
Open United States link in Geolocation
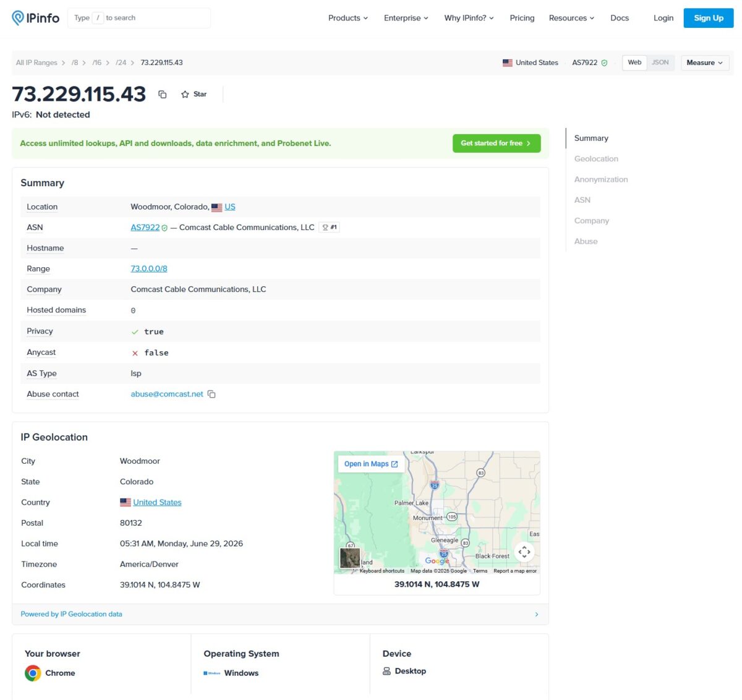click(157, 503)
